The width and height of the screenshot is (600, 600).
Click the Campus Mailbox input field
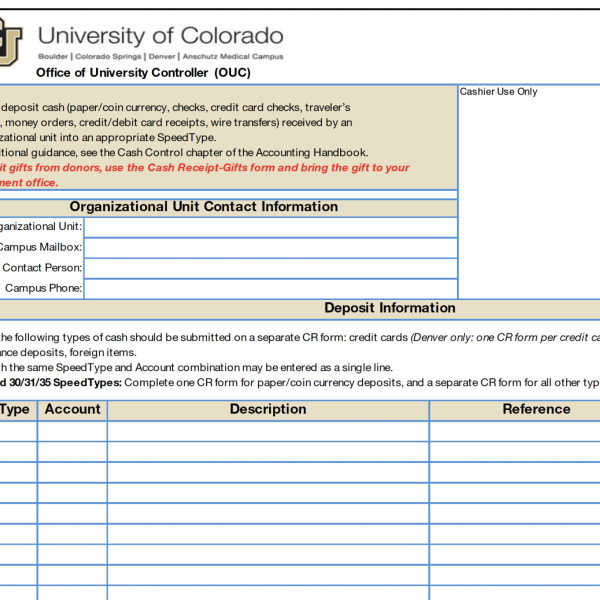pos(271,248)
